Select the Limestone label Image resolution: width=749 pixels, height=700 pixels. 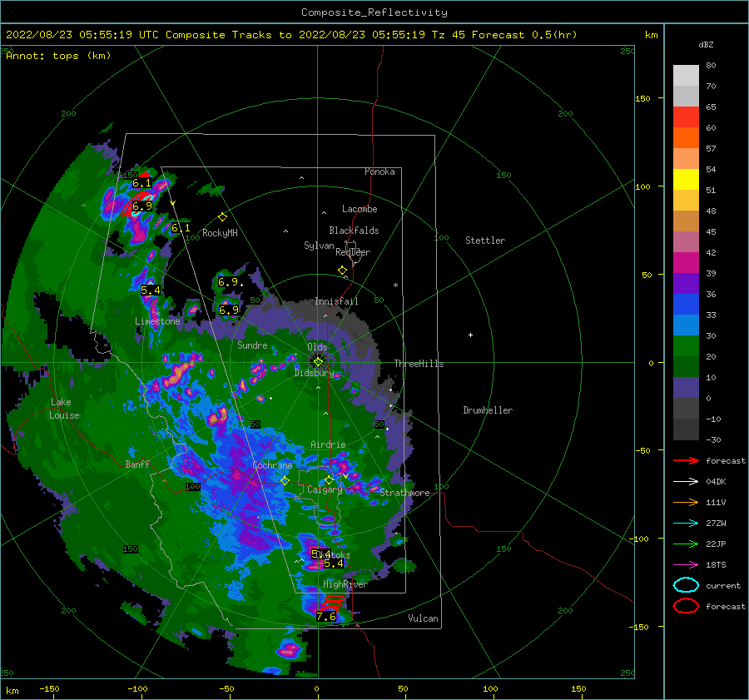tap(157, 321)
